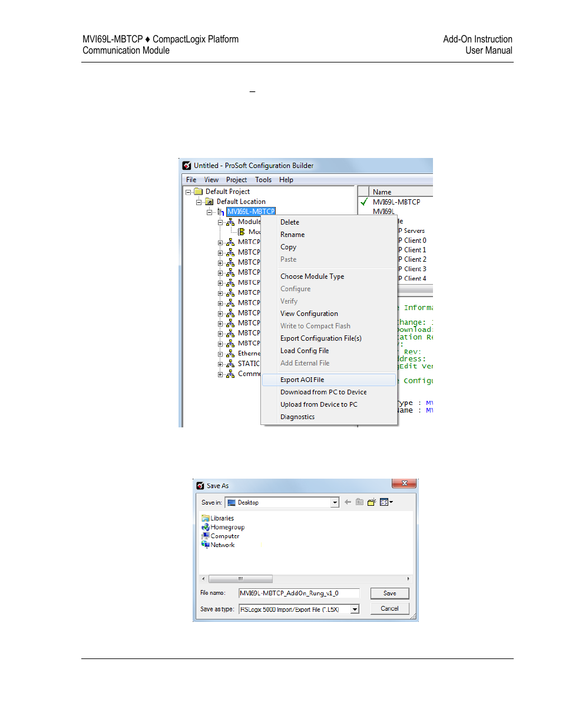Screen dimensions: 562x728
Task: Expand the STATIC tree node
Action: point(220,364)
